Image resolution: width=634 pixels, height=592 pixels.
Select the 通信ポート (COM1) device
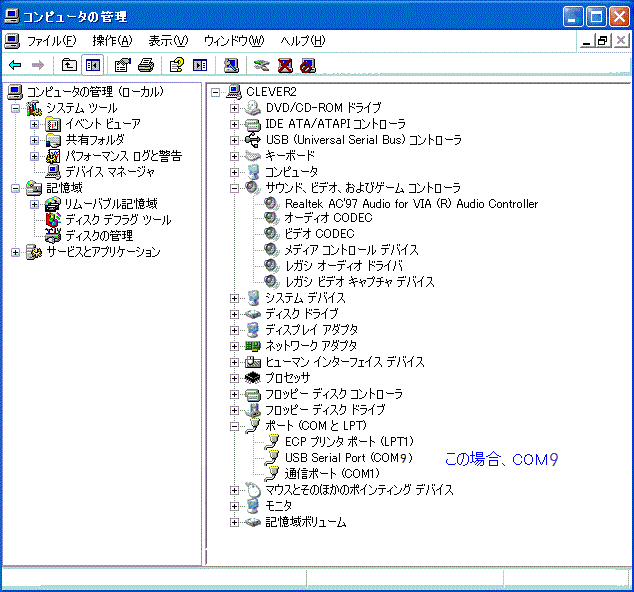pos(332,474)
